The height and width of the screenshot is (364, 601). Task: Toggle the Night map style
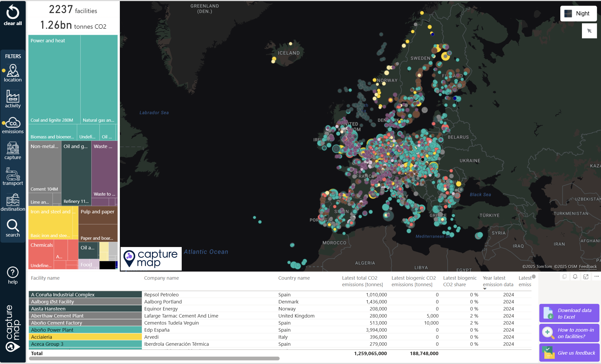578,13
